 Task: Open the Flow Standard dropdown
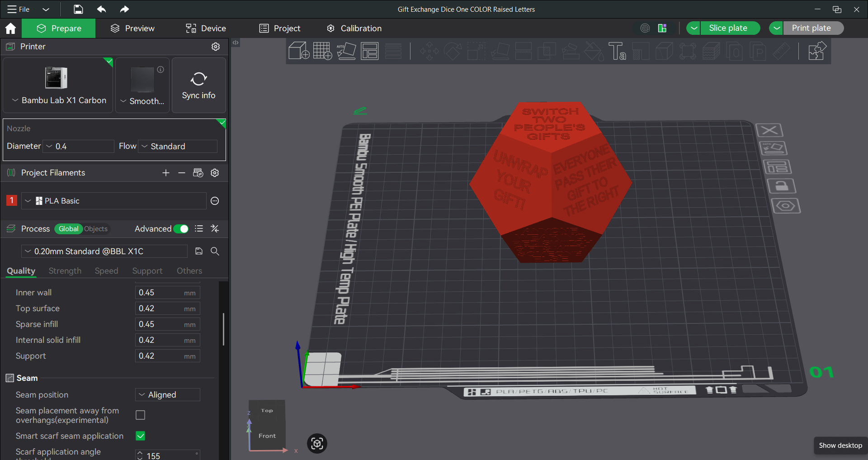(178, 146)
